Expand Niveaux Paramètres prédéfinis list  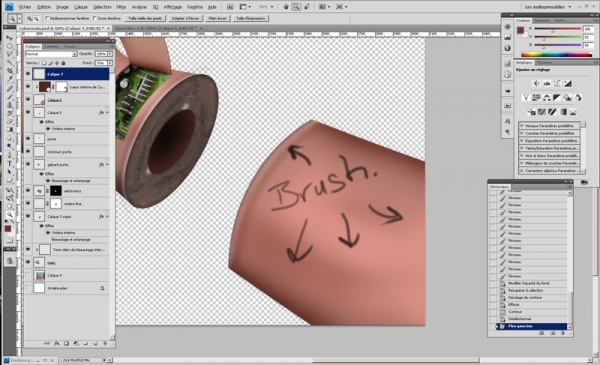[x=522, y=125]
